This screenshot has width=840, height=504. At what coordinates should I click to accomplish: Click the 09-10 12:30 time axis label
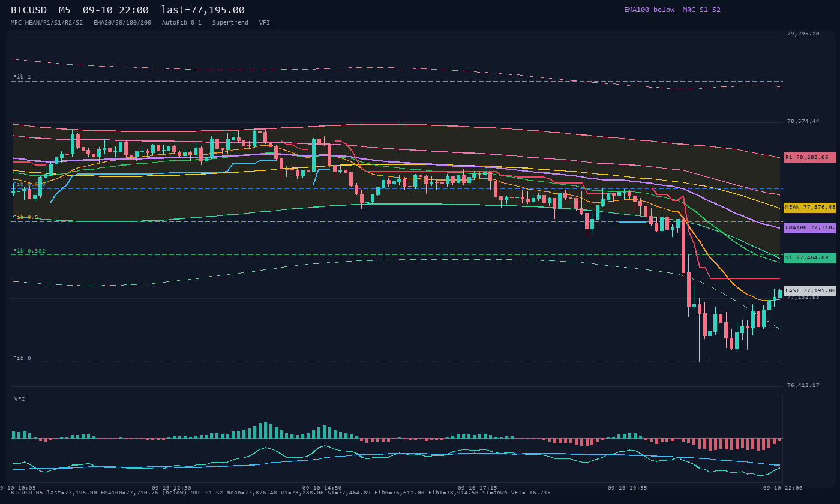point(172,488)
